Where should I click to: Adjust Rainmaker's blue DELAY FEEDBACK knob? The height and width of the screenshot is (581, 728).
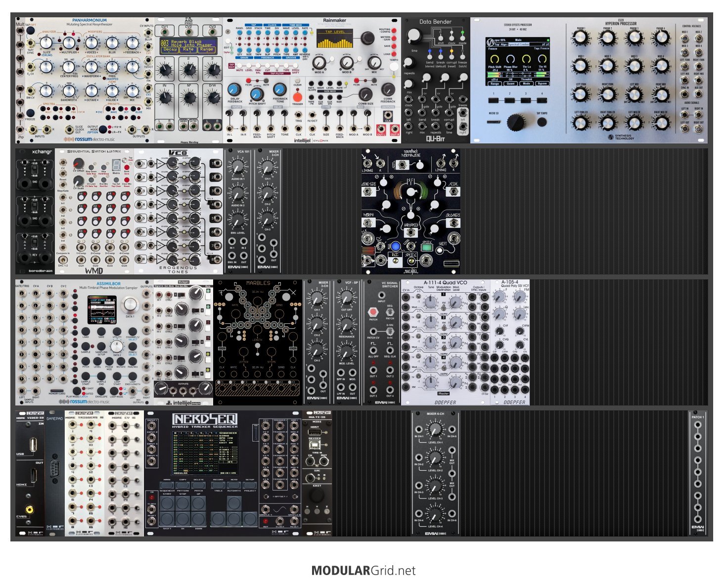point(234,90)
